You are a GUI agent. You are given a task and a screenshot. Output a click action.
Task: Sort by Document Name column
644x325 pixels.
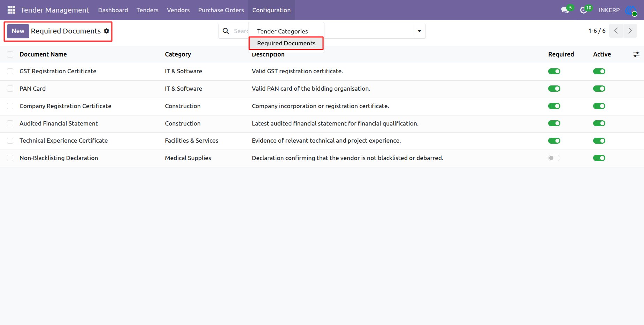click(x=43, y=54)
